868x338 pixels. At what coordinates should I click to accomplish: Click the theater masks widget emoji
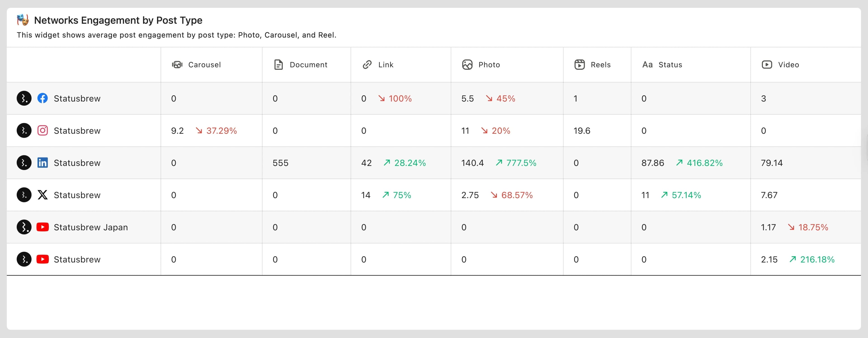(23, 20)
